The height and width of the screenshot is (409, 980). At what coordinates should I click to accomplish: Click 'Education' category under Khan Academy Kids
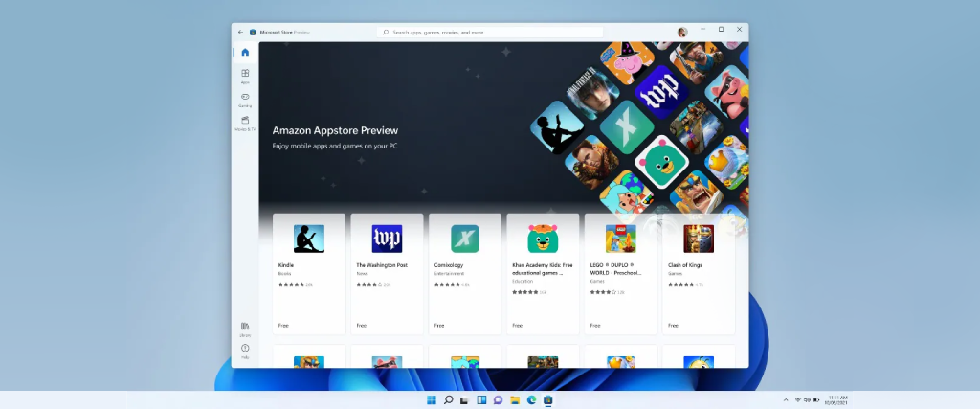(523, 281)
